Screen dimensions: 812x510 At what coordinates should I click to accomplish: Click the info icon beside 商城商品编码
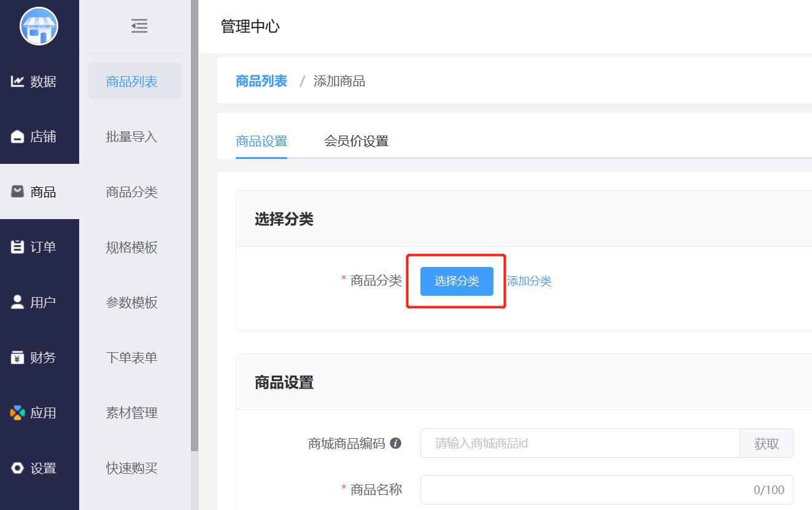coord(396,443)
